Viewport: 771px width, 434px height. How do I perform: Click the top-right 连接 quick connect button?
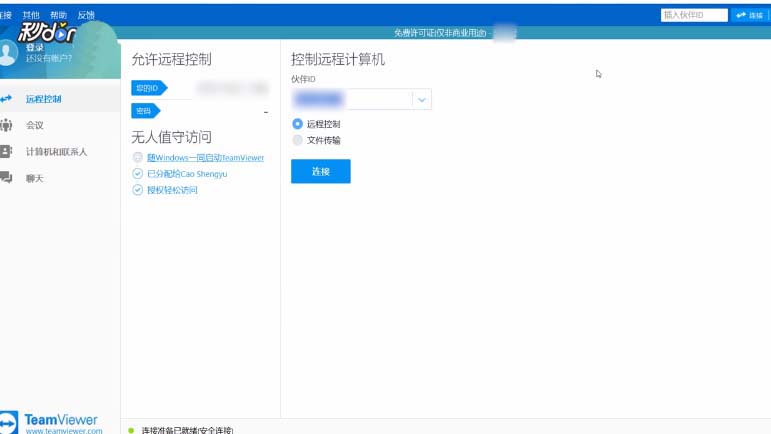point(749,15)
